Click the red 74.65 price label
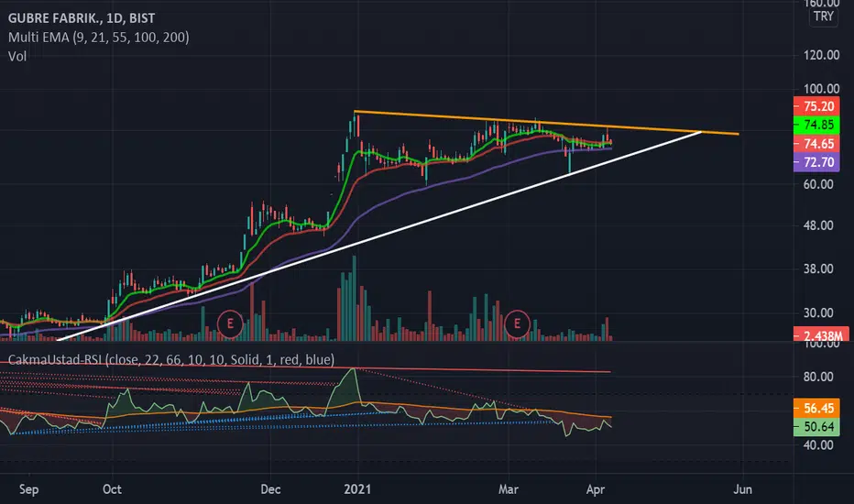Viewport: 854px width, 504px height. [x=816, y=144]
